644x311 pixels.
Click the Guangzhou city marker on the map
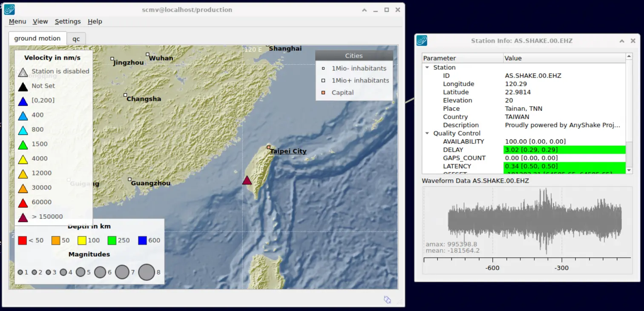point(129,179)
